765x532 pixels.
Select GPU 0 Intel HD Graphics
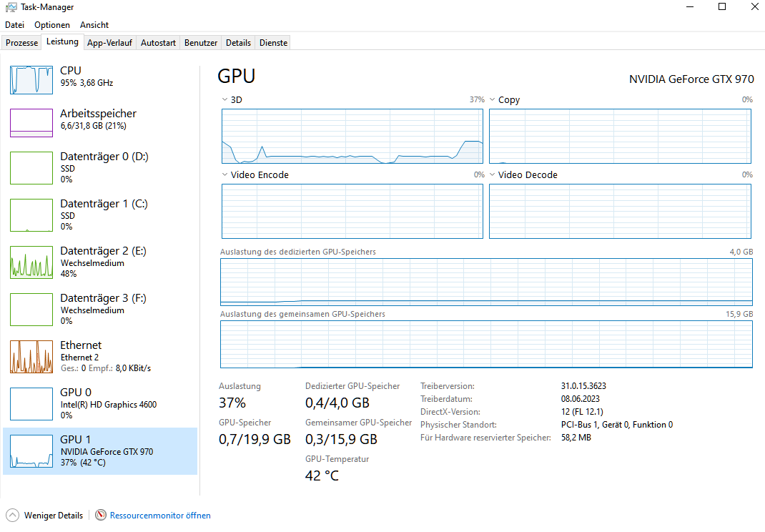click(x=31, y=403)
